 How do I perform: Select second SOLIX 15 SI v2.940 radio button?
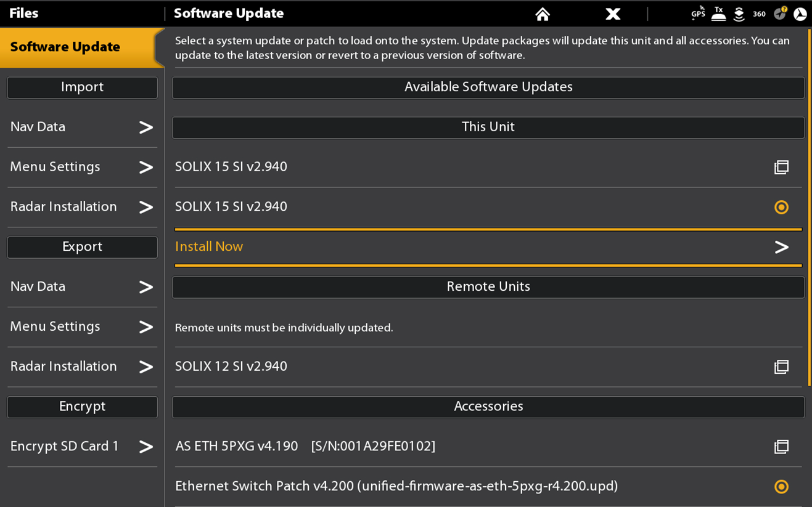tap(781, 207)
